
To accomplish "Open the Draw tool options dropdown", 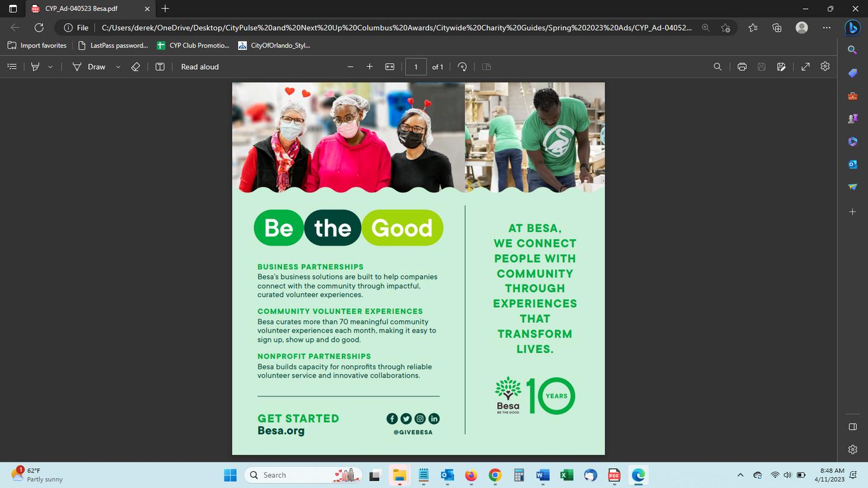I will pos(118,67).
